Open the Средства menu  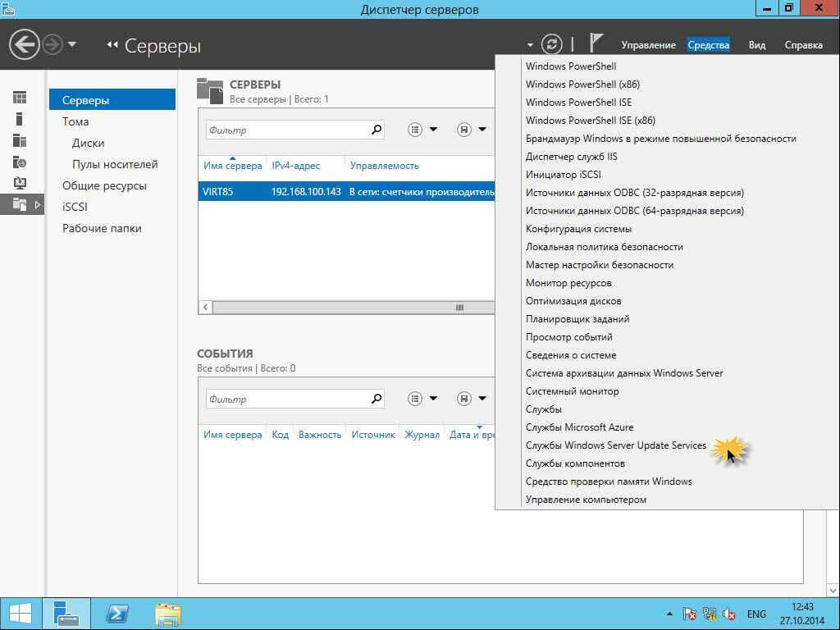tap(708, 45)
